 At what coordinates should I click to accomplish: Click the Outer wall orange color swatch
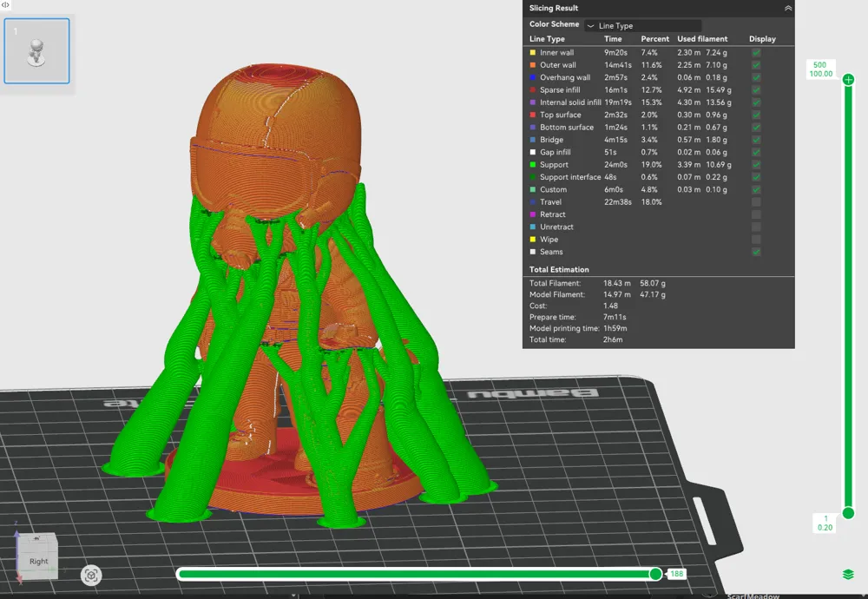pos(533,65)
